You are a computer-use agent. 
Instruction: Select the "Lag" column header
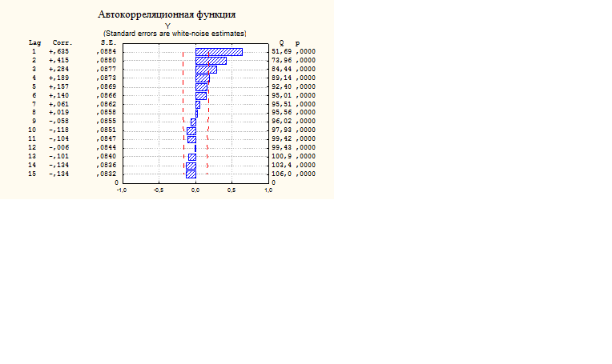[34, 43]
